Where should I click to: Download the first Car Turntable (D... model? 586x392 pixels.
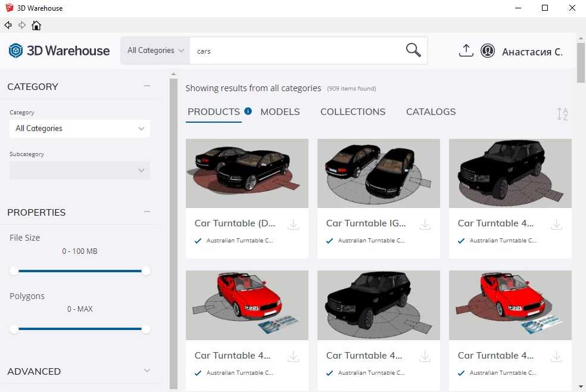[293, 225]
